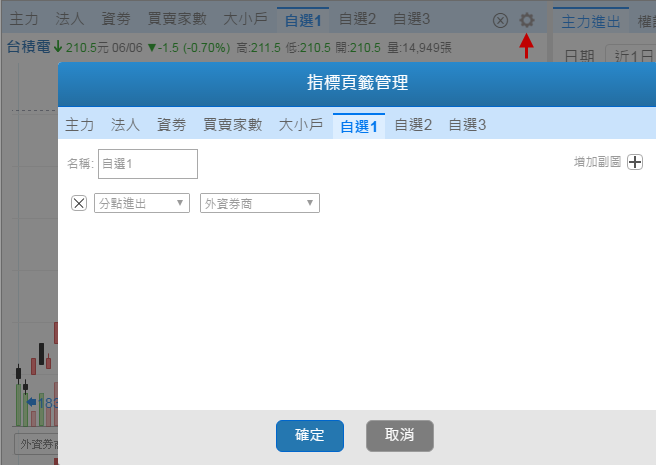656x465 pixels.
Task: Switch to background 主力 tab in top bar
Action: click(24, 19)
